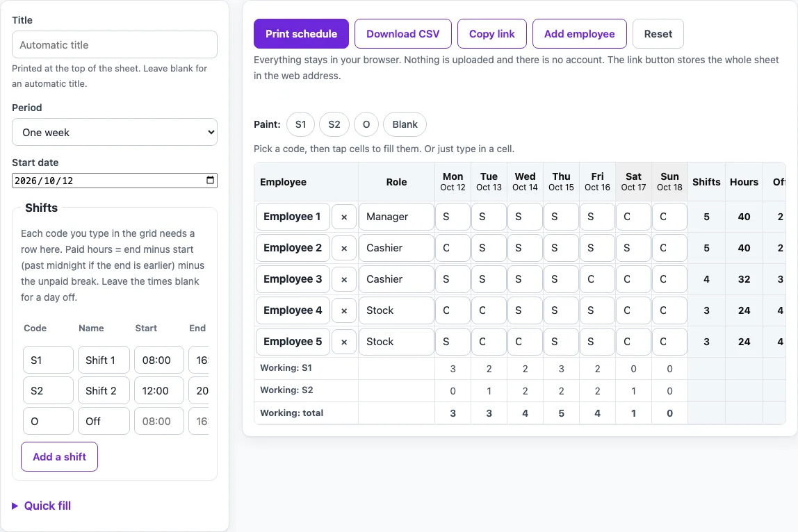Click the Employee 4 name field
Image resolution: width=798 pixels, height=532 pixels.
(293, 310)
